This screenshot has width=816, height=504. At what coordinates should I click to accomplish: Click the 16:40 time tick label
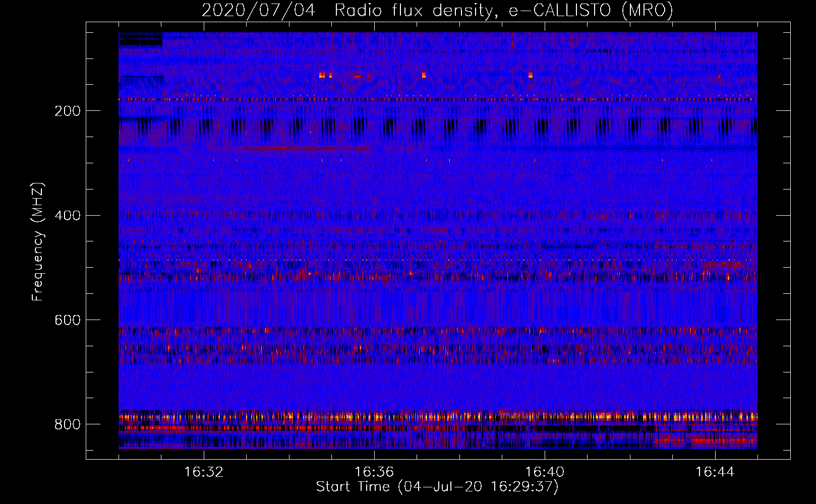click(x=545, y=472)
